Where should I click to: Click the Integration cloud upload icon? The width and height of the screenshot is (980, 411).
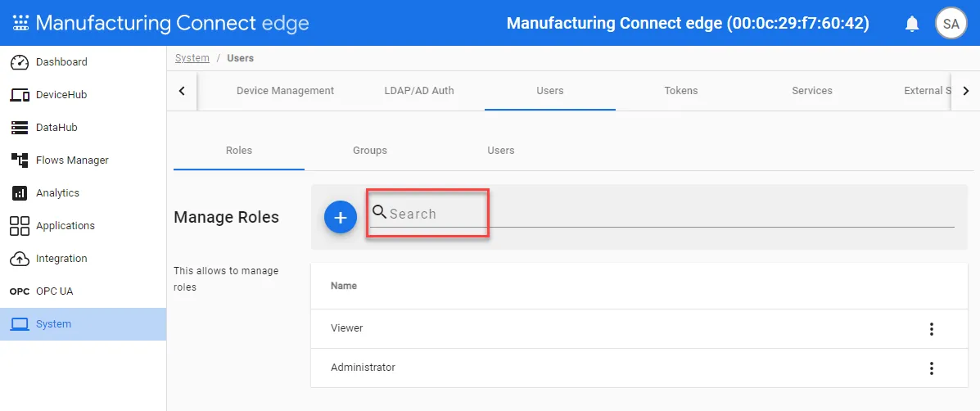point(20,258)
